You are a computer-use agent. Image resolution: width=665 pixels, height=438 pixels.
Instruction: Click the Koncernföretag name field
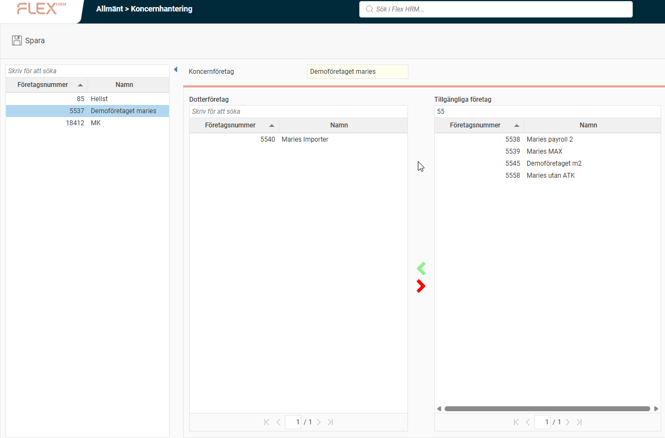357,72
